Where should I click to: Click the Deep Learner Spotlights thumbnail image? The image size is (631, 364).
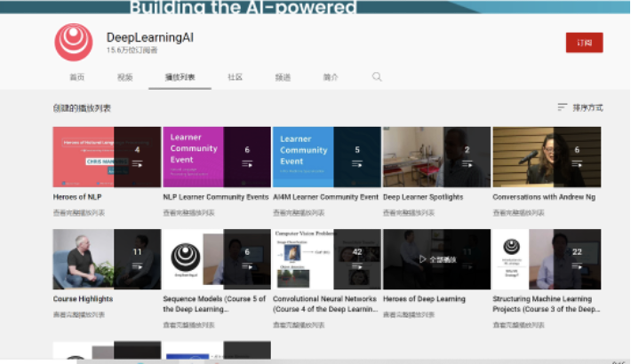pos(436,157)
